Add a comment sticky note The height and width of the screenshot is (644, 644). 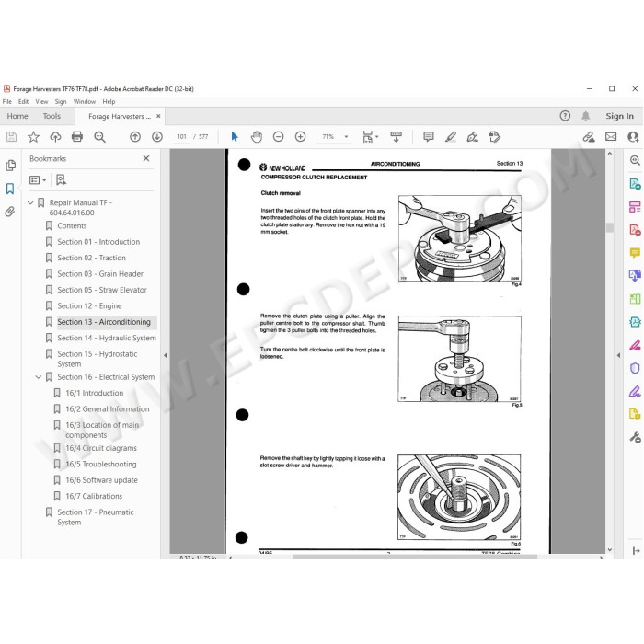click(x=429, y=137)
